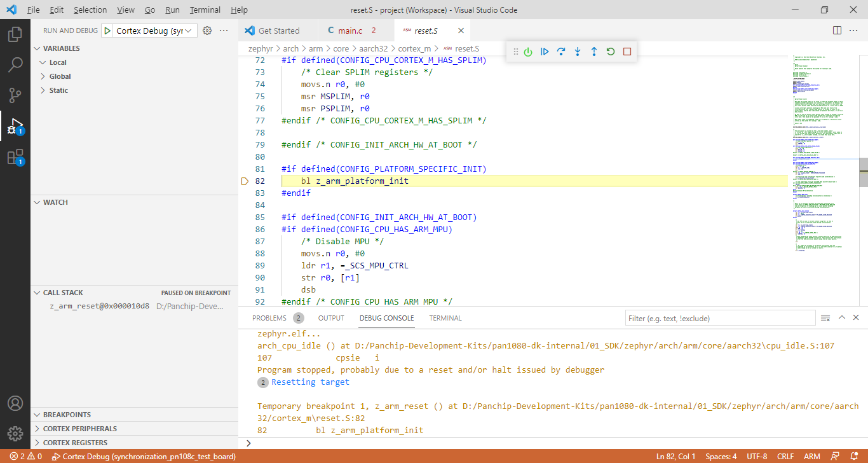Click the cortex_m breadcrumb segment

(x=414, y=48)
